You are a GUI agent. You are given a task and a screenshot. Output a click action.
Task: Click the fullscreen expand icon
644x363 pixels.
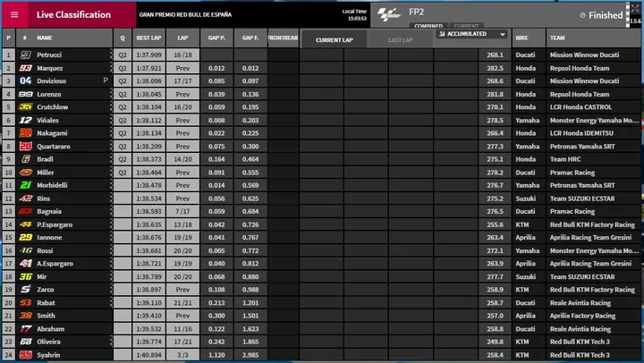635,8
